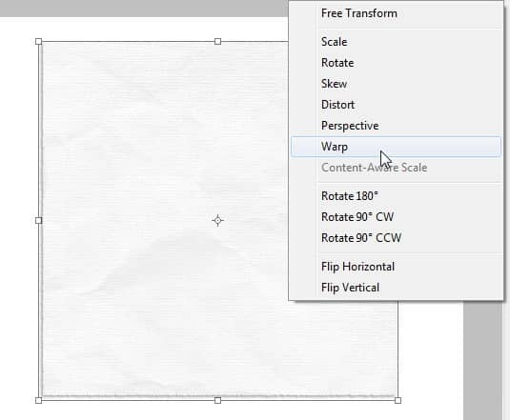The image size is (510, 420).
Task: Pick Distort from the context menu
Action: click(396, 105)
